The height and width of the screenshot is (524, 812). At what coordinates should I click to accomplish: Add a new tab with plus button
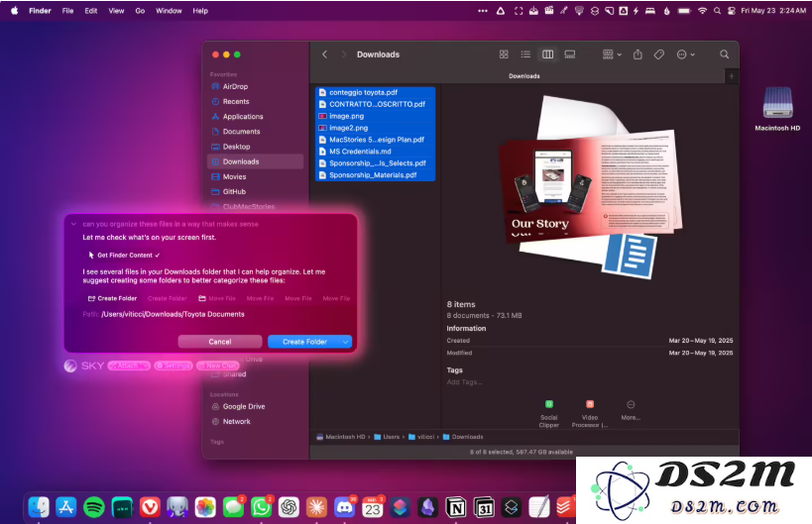click(x=732, y=76)
